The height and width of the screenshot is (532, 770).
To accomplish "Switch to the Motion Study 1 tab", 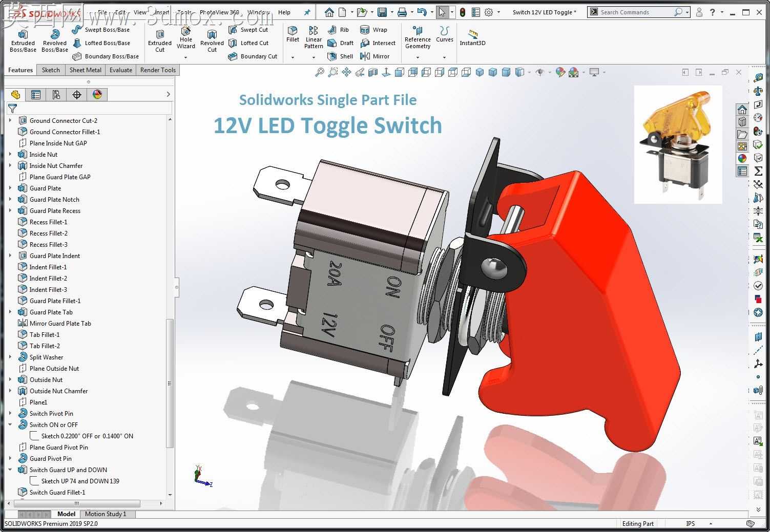I will click(x=106, y=514).
